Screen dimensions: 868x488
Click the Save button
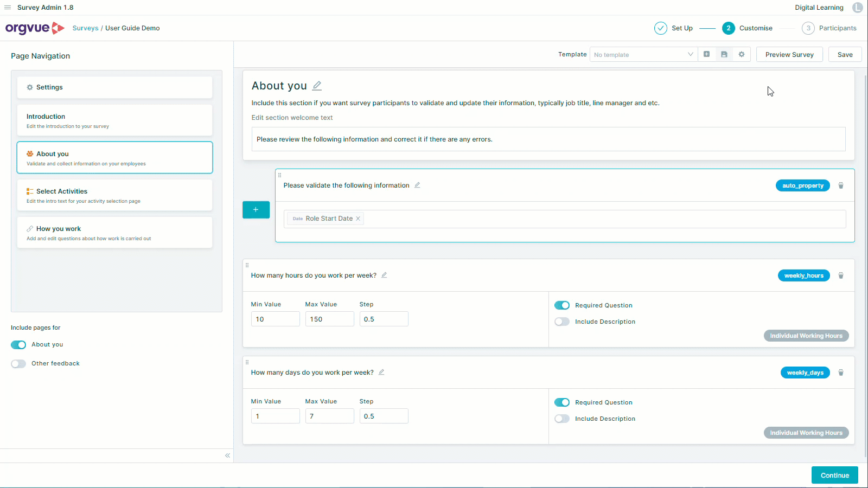[x=845, y=54]
